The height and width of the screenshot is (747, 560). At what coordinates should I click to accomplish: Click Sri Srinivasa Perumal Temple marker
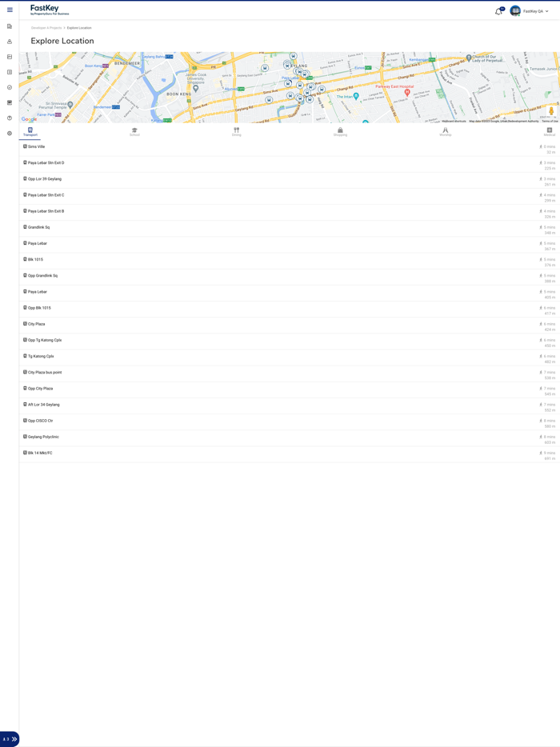point(70,104)
